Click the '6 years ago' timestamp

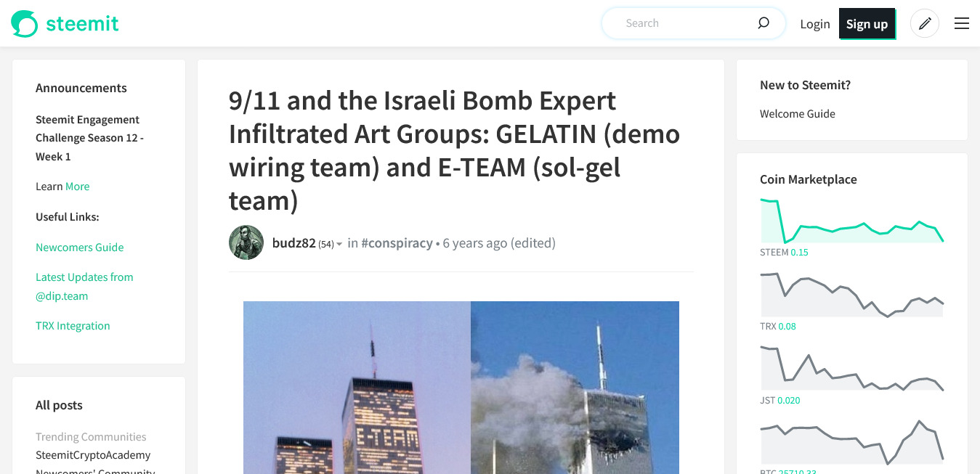pyautogui.click(x=475, y=243)
